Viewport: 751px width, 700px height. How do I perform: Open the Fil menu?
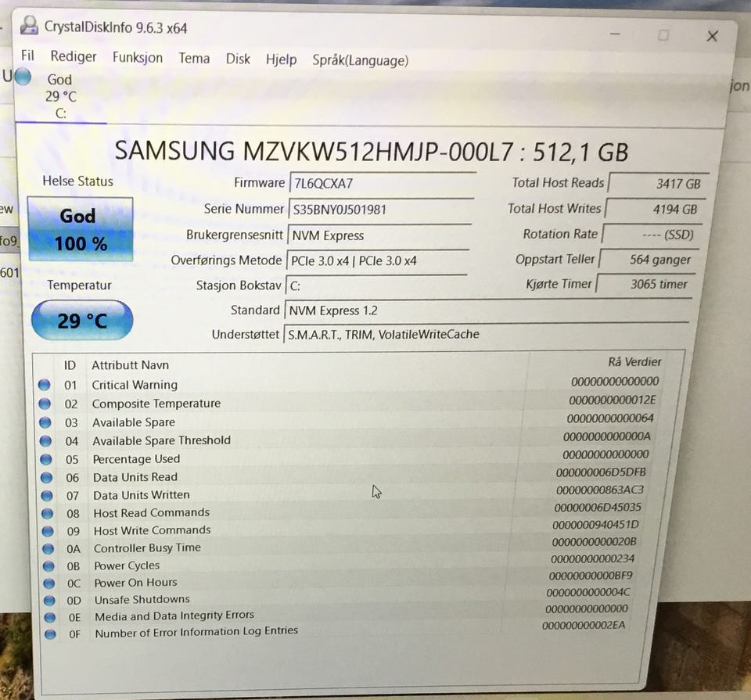tap(27, 56)
